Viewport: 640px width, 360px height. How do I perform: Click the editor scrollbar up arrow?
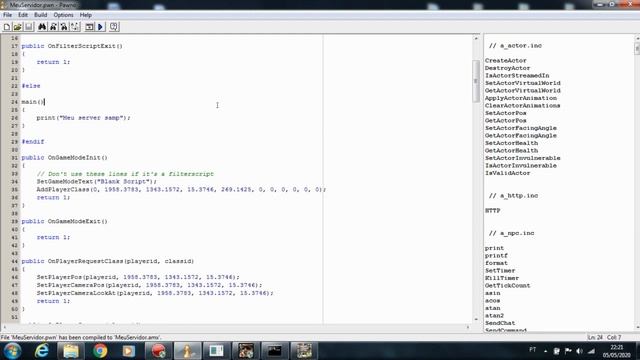coord(476,38)
